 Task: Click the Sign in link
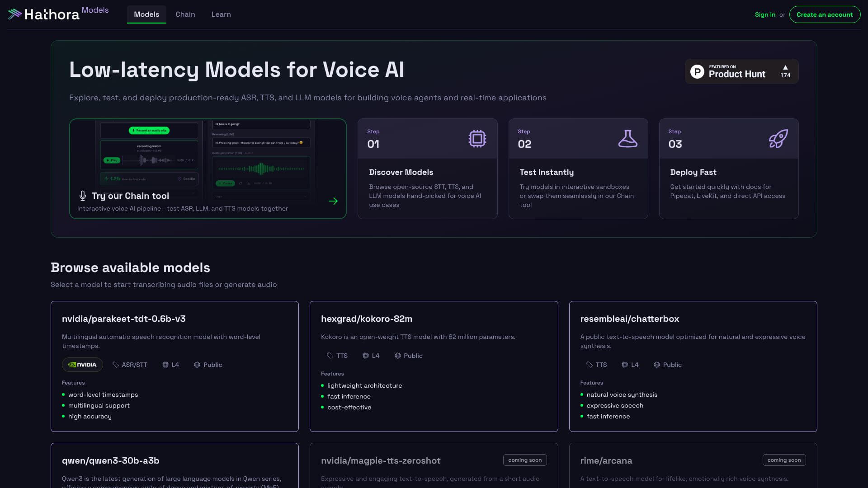coord(764,14)
